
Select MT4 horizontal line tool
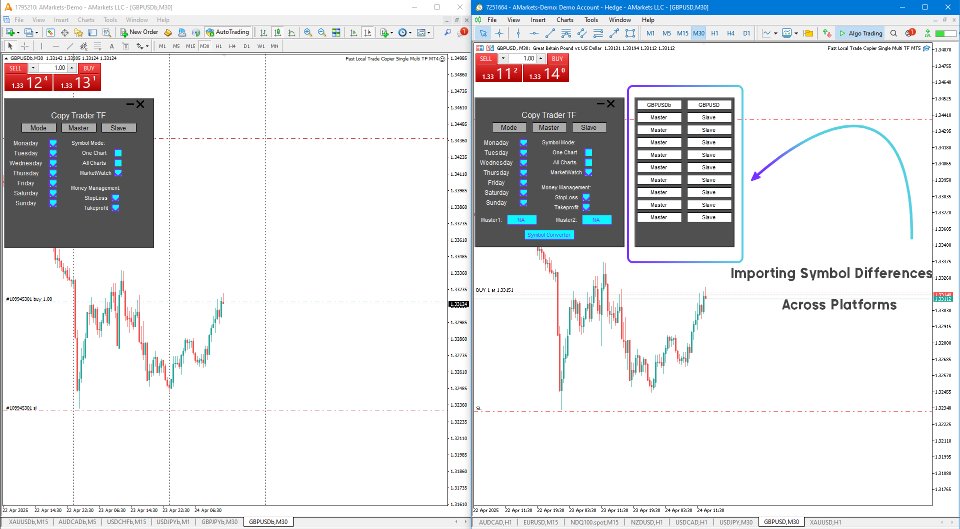[x=56, y=46]
